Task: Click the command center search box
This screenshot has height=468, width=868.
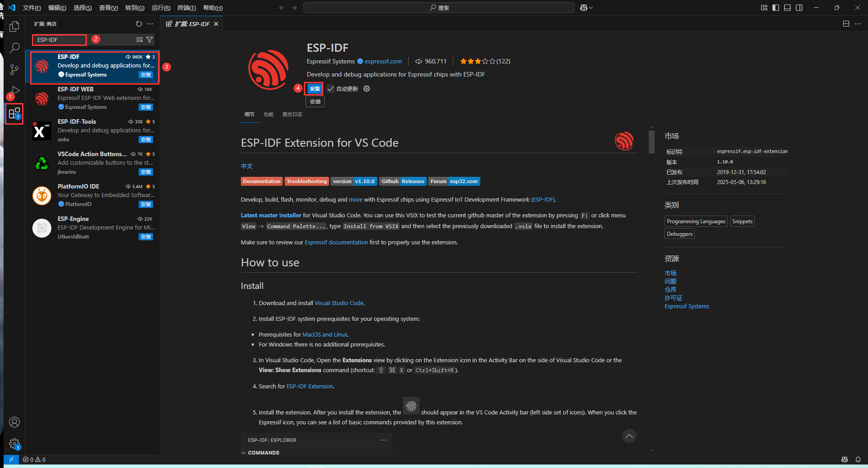Action: [439, 8]
